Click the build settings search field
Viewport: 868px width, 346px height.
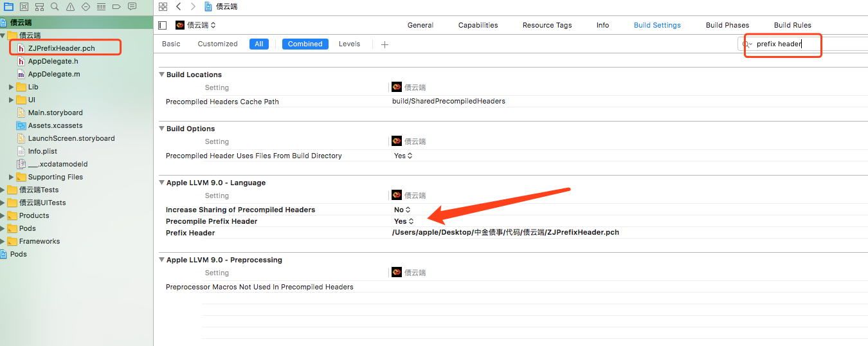pos(784,44)
